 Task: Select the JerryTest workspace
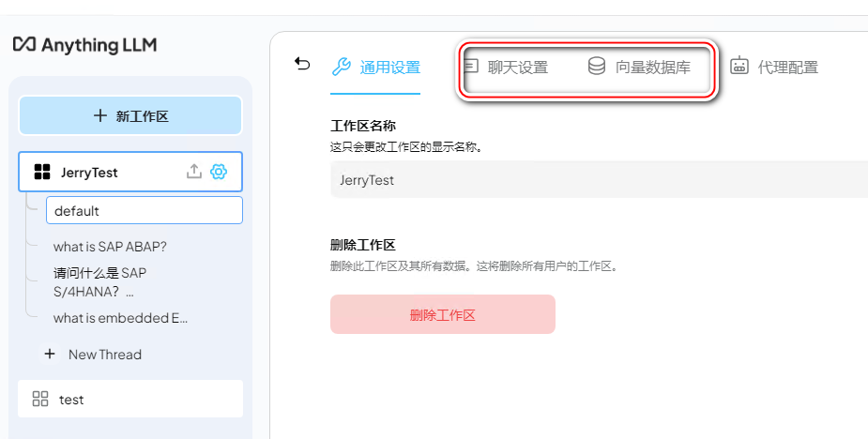(130, 172)
